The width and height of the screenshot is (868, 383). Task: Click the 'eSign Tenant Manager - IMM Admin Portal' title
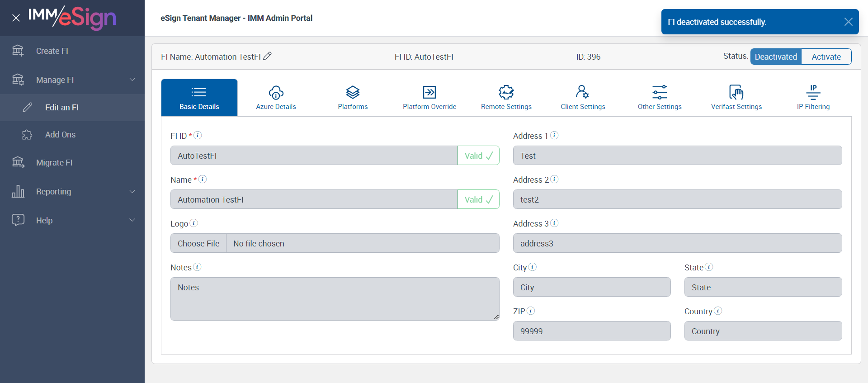pyautogui.click(x=236, y=18)
